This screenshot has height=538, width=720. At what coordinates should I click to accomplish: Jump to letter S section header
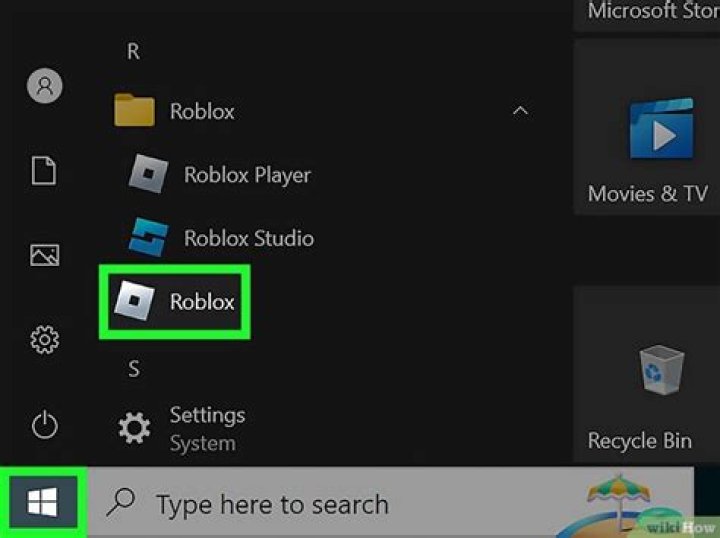pyautogui.click(x=134, y=369)
